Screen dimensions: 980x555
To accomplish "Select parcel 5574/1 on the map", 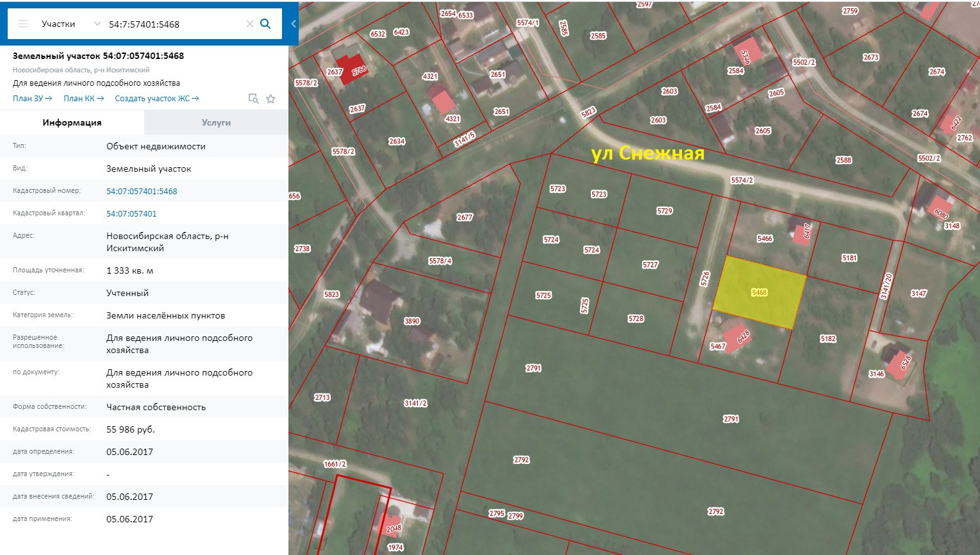I will pos(527,22).
